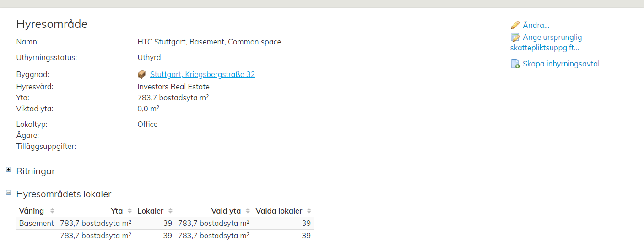Sort table by Valda lokaler column
This screenshot has height=247, width=644.
click(309, 211)
